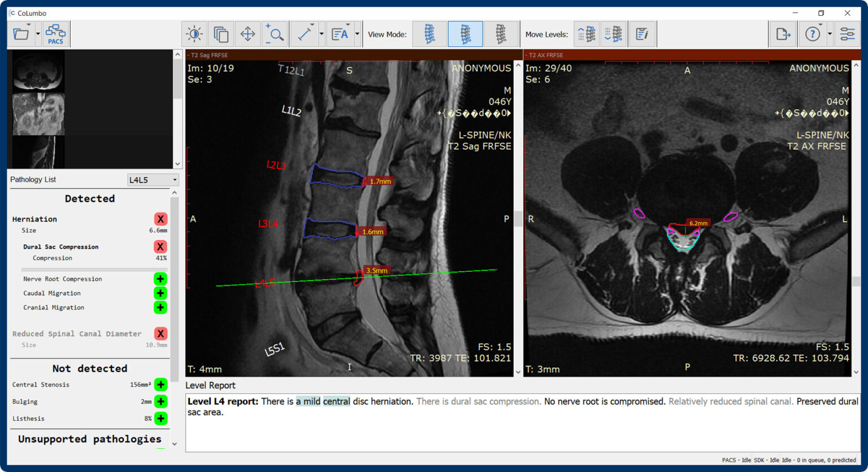The height and width of the screenshot is (472, 868).
Task: Select the pan tool in the toolbar
Action: 248,33
